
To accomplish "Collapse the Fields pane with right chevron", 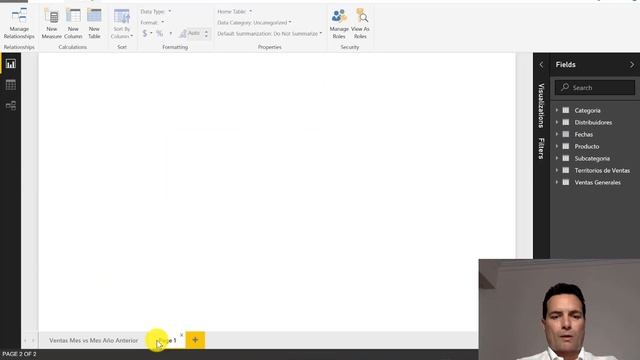I will 632,65.
